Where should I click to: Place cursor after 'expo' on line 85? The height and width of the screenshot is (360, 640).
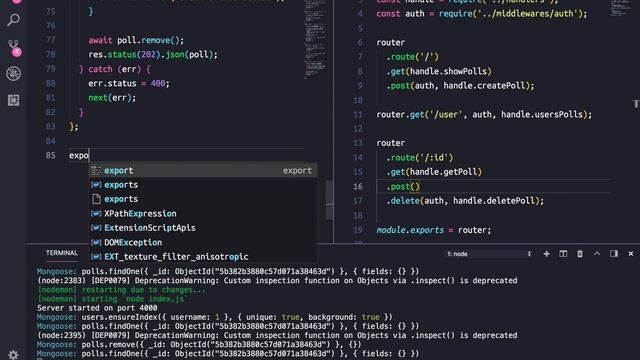89,156
